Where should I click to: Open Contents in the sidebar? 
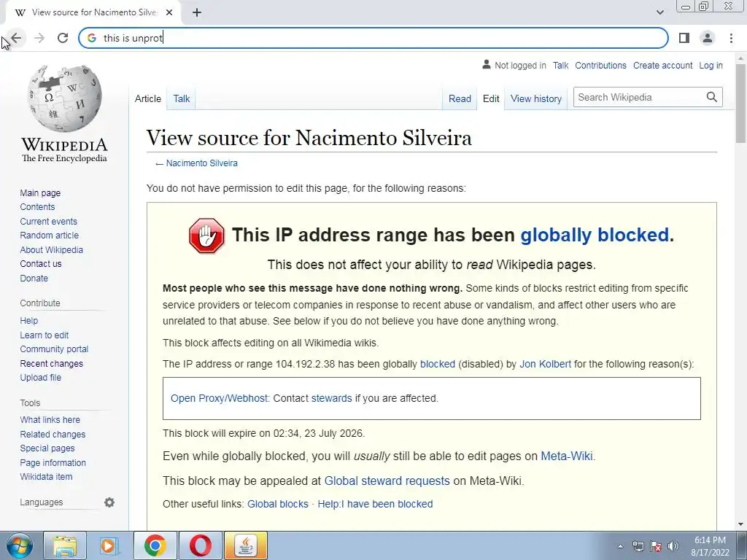[37, 206]
